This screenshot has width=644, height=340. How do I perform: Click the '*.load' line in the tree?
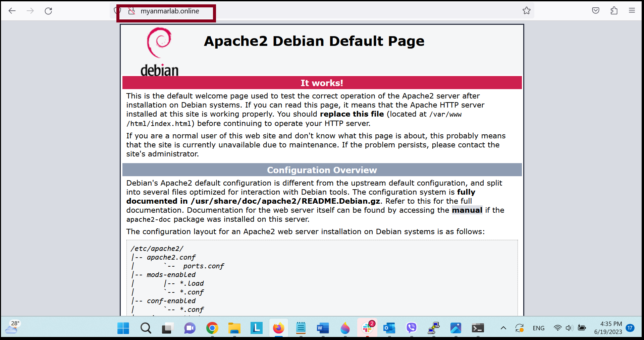coord(192,283)
